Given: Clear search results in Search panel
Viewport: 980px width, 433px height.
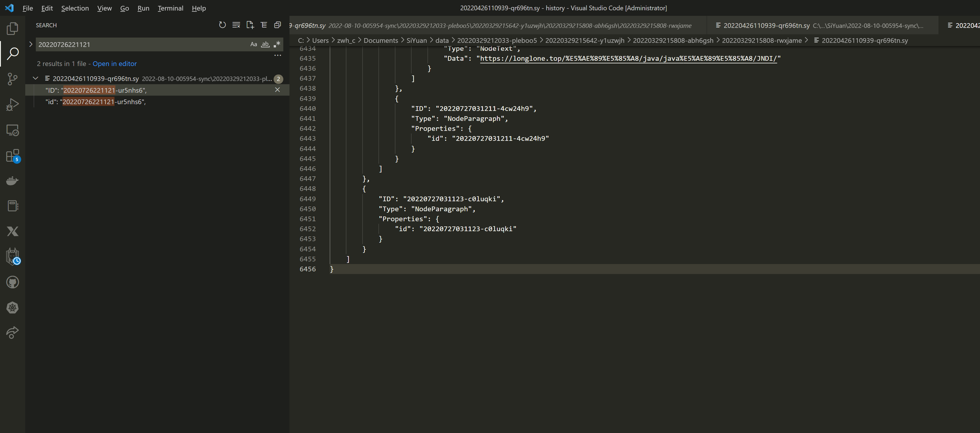Looking at the screenshot, I should coord(236,25).
